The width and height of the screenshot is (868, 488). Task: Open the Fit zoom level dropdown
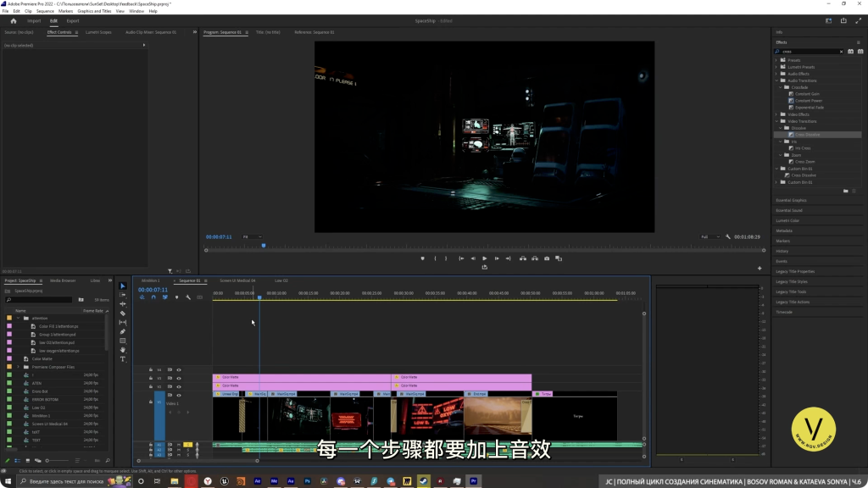pyautogui.click(x=252, y=237)
